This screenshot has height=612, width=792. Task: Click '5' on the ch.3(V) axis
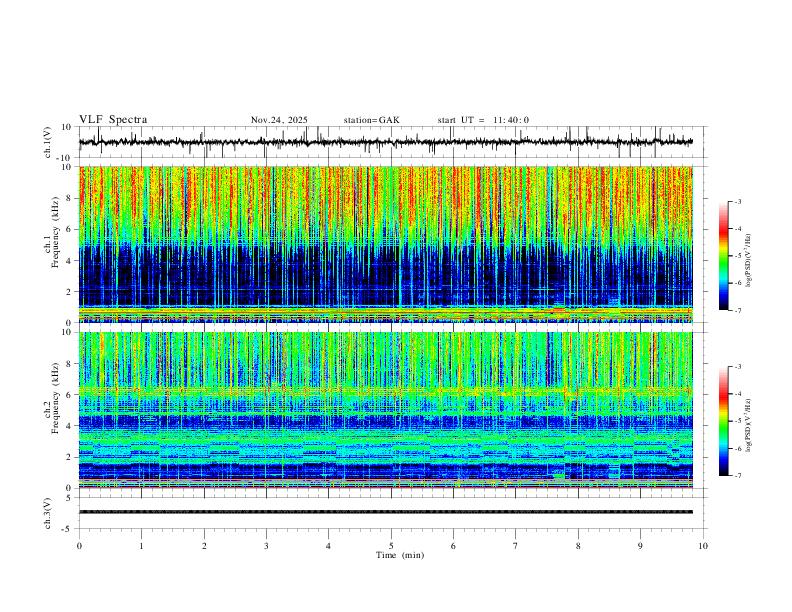tap(69, 498)
